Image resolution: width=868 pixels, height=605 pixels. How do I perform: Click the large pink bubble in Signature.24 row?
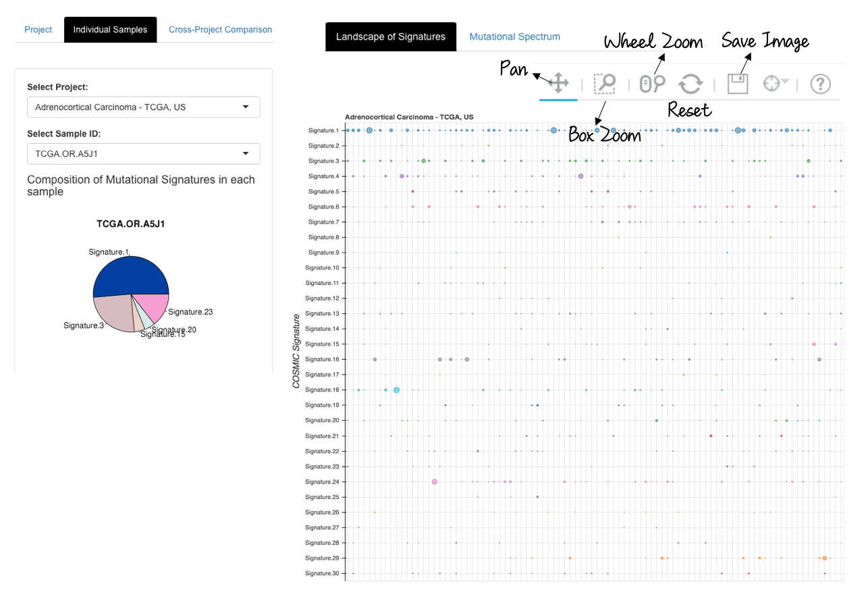[434, 481]
